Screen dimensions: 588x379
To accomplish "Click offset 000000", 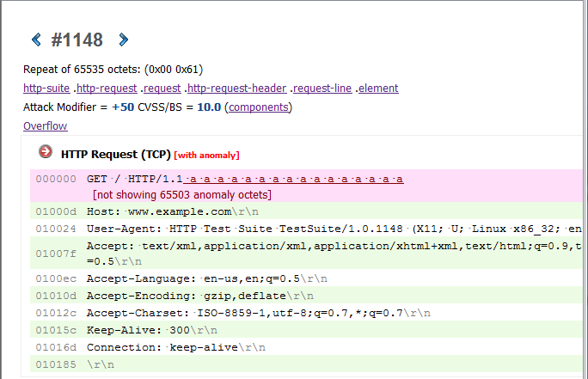I will tap(56, 180).
